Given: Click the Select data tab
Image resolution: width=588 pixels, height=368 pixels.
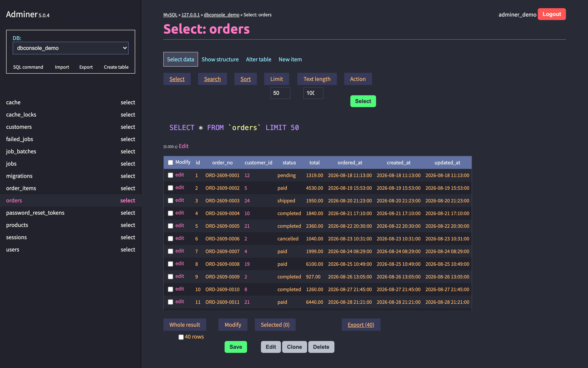Looking at the screenshot, I should [180, 59].
